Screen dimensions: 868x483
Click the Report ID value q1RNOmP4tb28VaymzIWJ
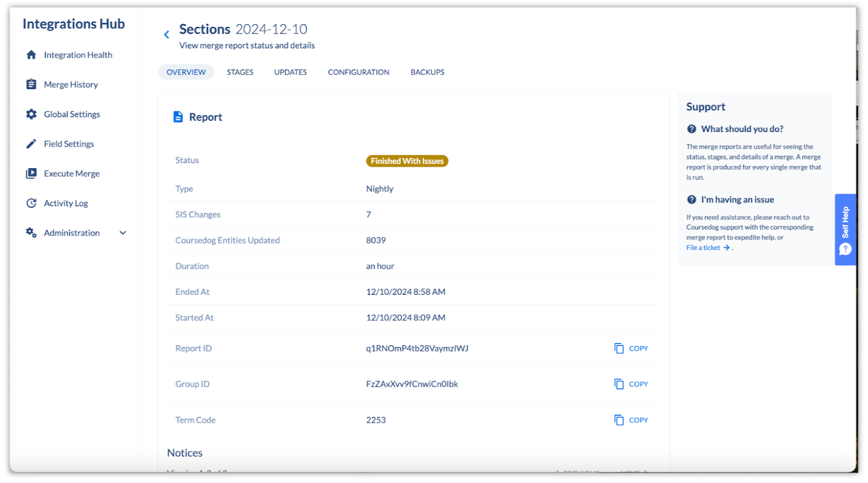click(417, 348)
